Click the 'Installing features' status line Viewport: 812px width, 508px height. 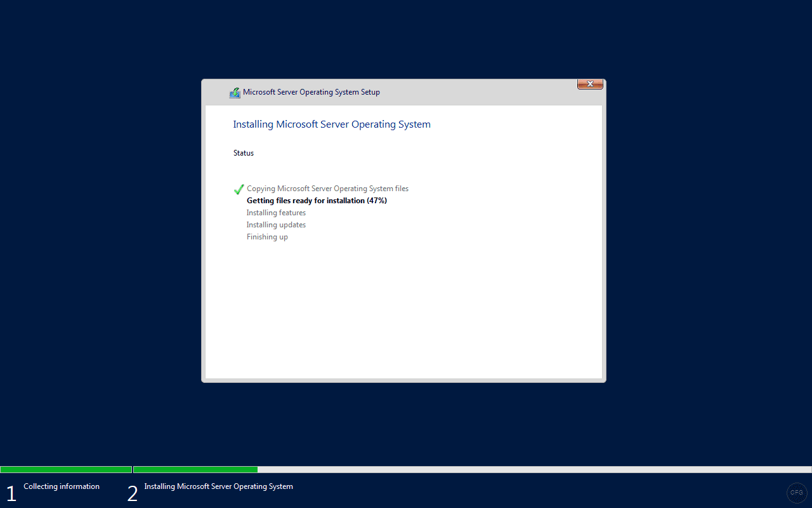click(275, 212)
